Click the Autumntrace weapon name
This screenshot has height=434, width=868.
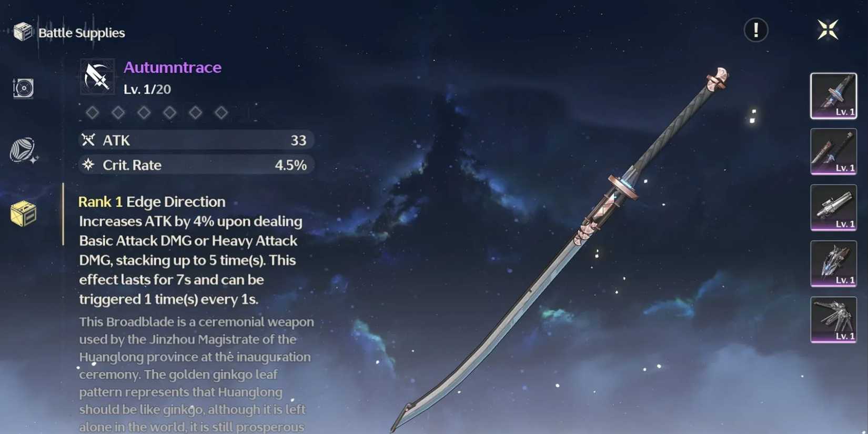(173, 67)
